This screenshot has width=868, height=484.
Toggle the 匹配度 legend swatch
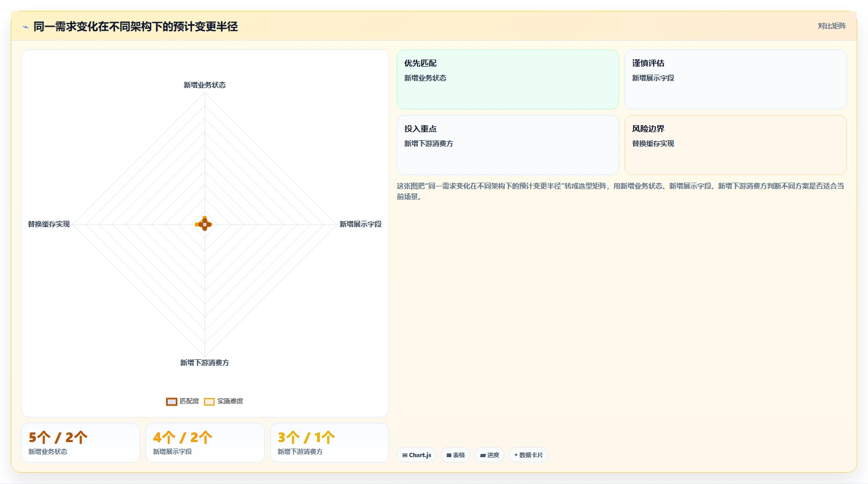pos(171,401)
